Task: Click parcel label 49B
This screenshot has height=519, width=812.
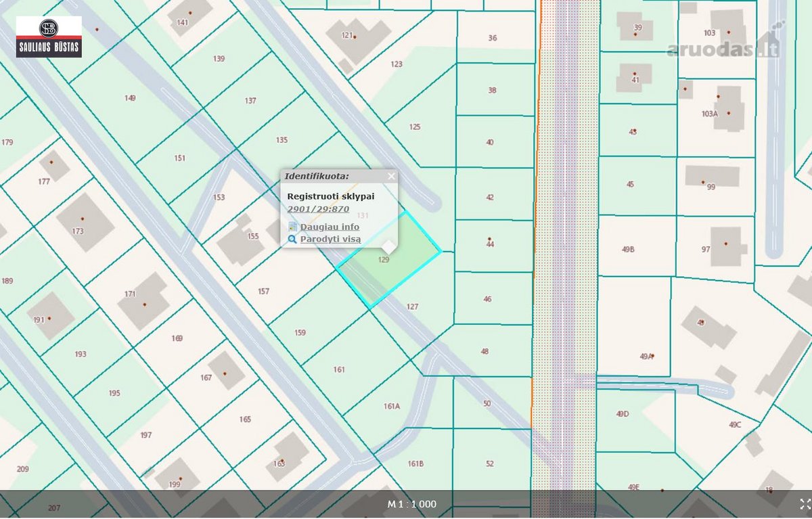Action: pos(628,249)
